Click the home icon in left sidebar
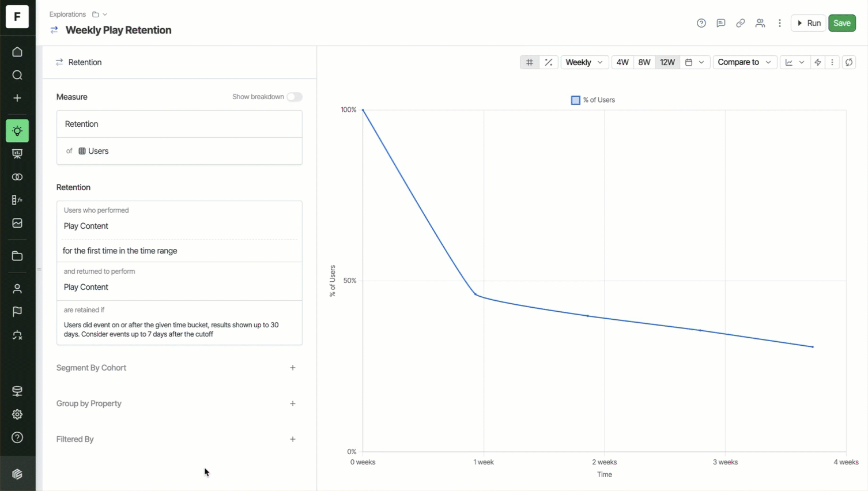Viewport: 868px width, 491px height. 17,52
